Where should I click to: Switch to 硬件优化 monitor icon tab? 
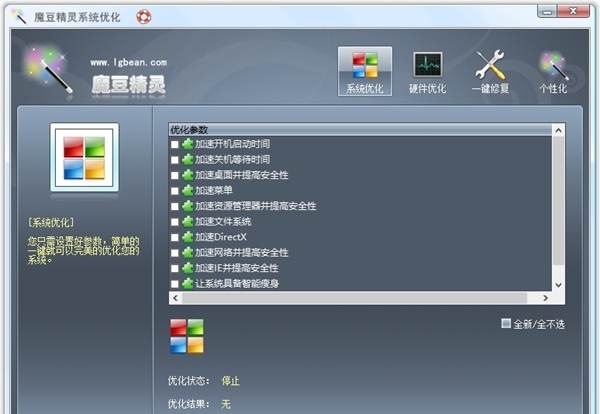[427, 72]
